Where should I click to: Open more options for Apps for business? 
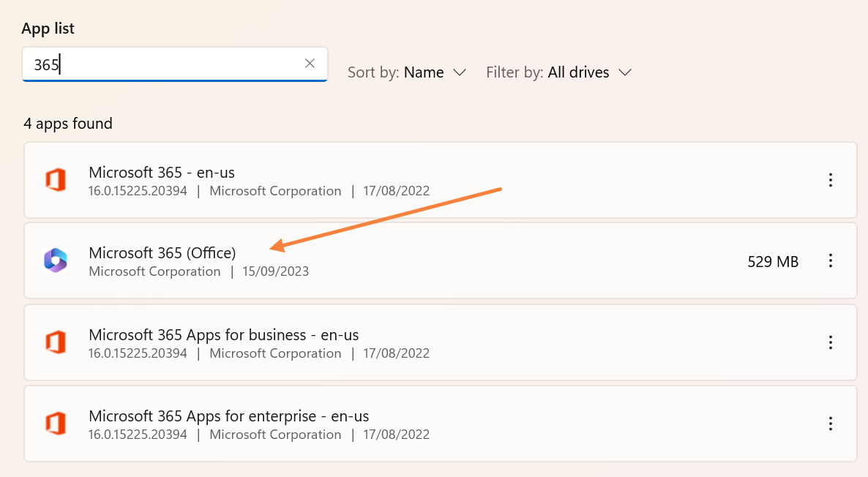pos(831,342)
